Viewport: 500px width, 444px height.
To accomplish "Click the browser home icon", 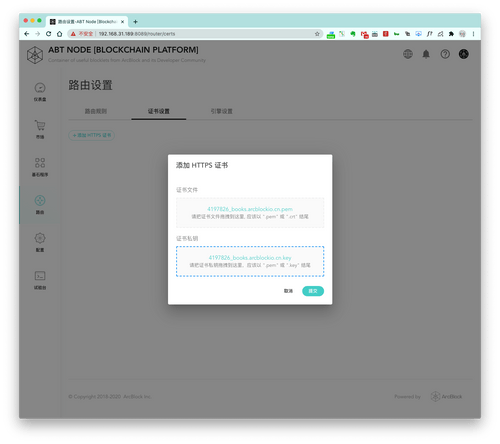I will click(x=60, y=34).
